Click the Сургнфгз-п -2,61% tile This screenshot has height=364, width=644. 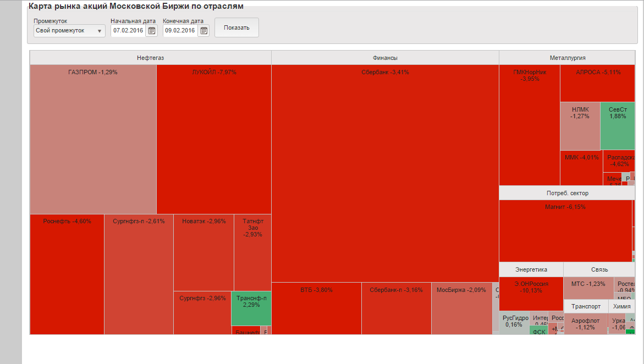coord(139,274)
